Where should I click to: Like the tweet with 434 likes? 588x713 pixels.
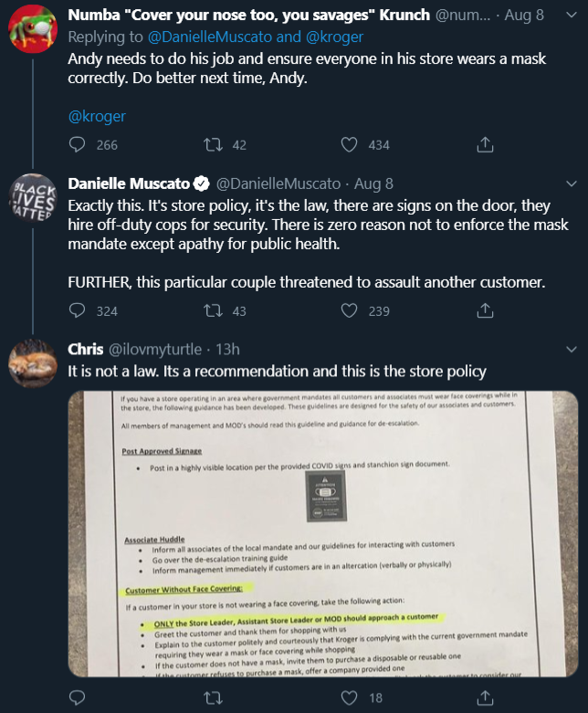[349, 144]
